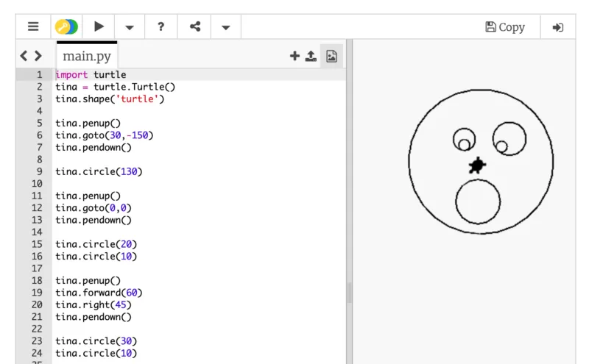Open the help question mark
Screen dimensions: 589x364
(161, 27)
